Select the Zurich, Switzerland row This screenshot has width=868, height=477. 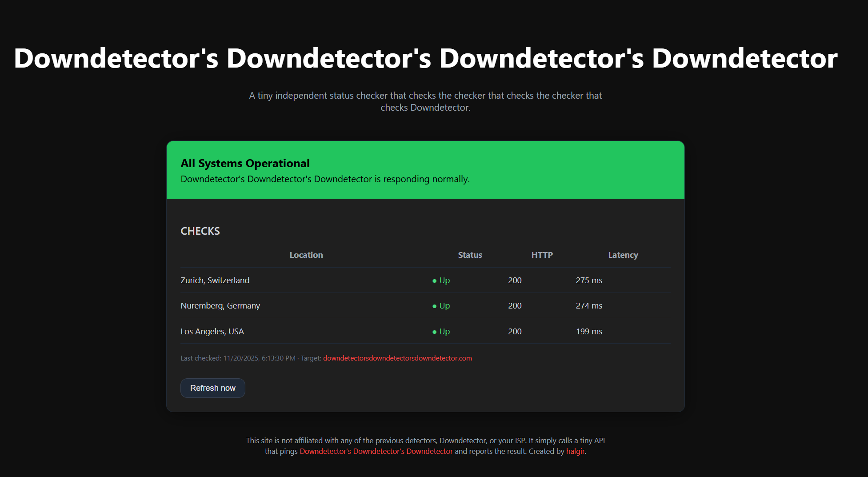pos(215,280)
